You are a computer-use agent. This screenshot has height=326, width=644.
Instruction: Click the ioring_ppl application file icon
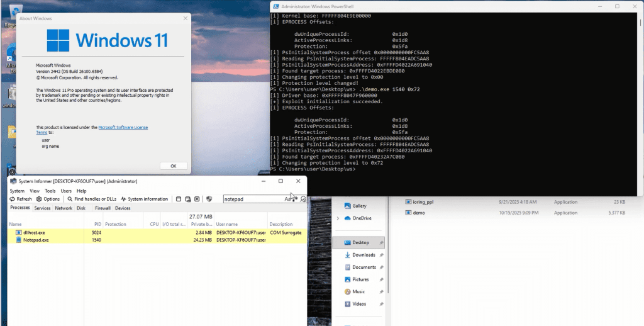coord(408,202)
